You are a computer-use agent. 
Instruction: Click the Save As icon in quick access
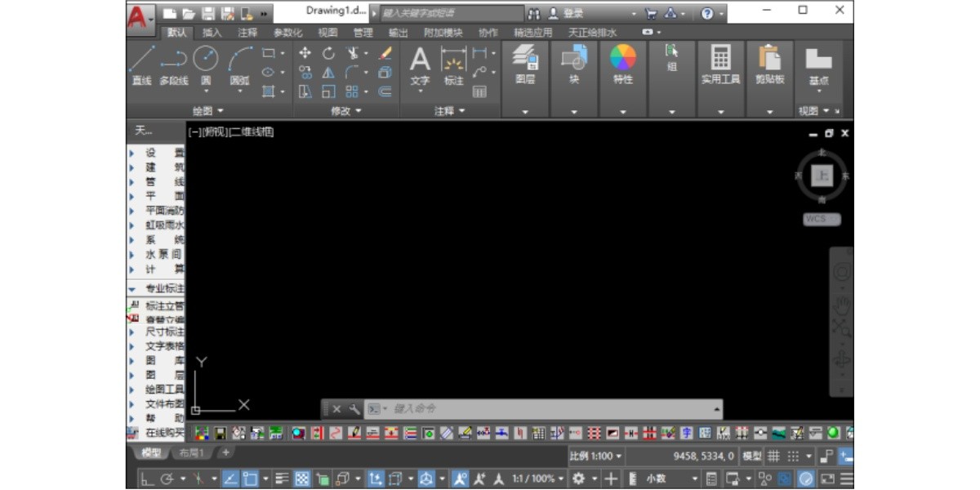[x=227, y=13]
